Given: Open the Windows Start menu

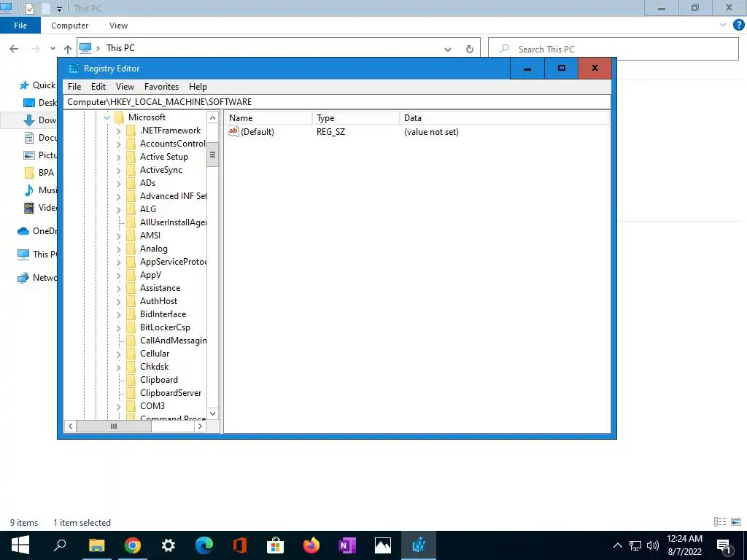Looking at the screenshot, I should click(20, 545).
